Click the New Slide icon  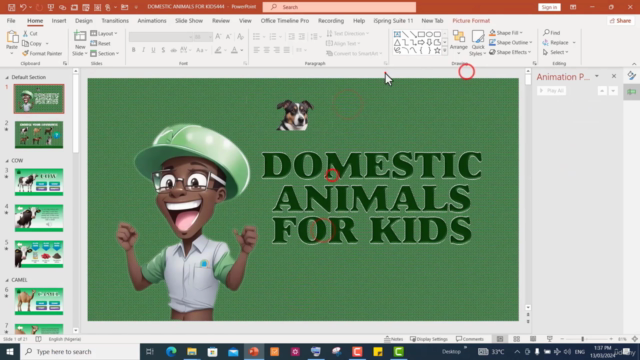click(x=80, y=36)
